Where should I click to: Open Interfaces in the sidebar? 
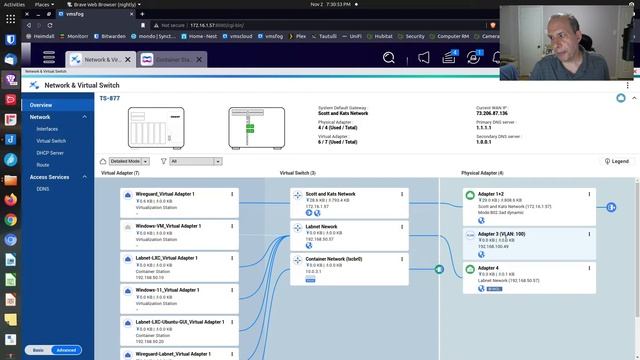tap(47, 129)
